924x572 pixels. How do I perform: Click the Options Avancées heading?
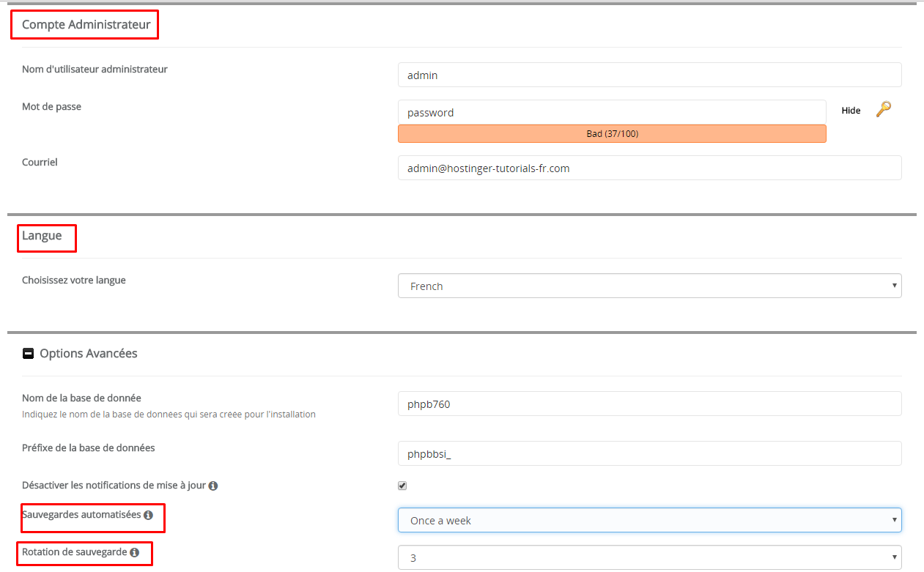pyautogui.click(x=89, y=354)
